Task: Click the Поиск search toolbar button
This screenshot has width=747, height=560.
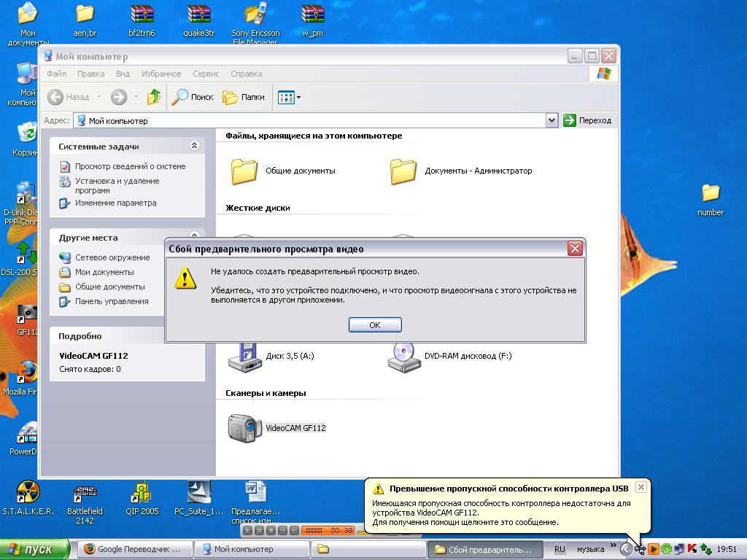Action: click(193, 97)
